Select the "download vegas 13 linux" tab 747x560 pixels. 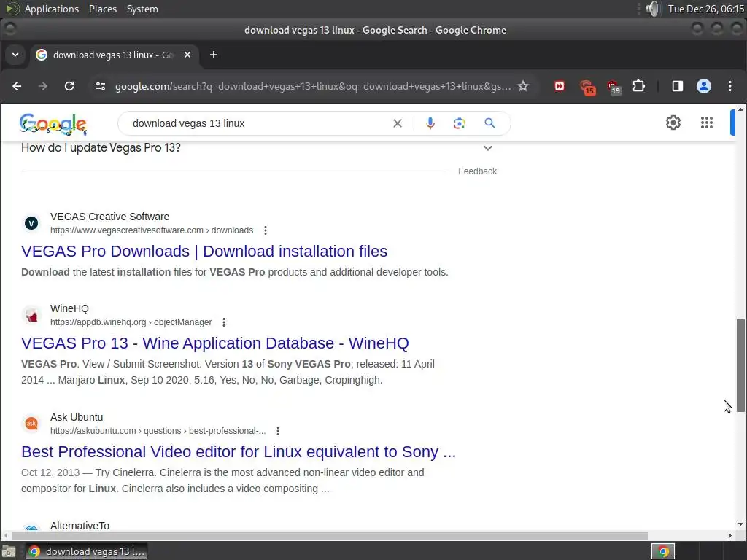[x=113, y=55]
